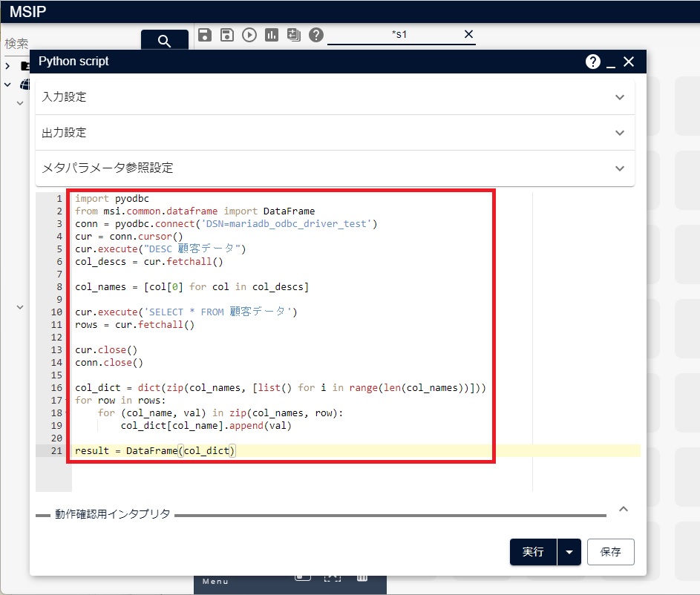Viewport: 700px width, 595px height.
Task: Click the pyodbc.connect DSN line
Action: click(226, 223)
